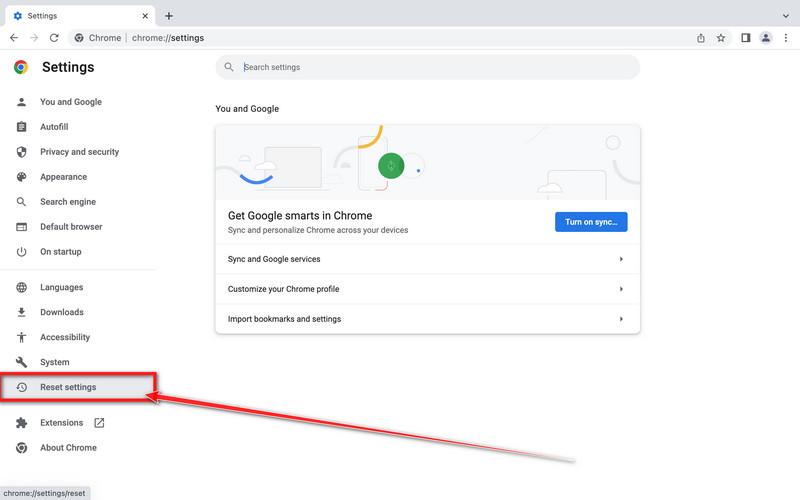Image resolution: width=800 pixels, height=500 pixels.
Task: Click the green sync circle in banner
Action: (x=391, y=166)
